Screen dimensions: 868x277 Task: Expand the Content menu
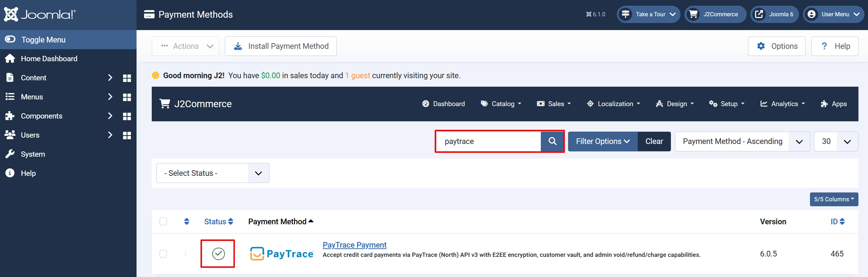coord(110,78)
